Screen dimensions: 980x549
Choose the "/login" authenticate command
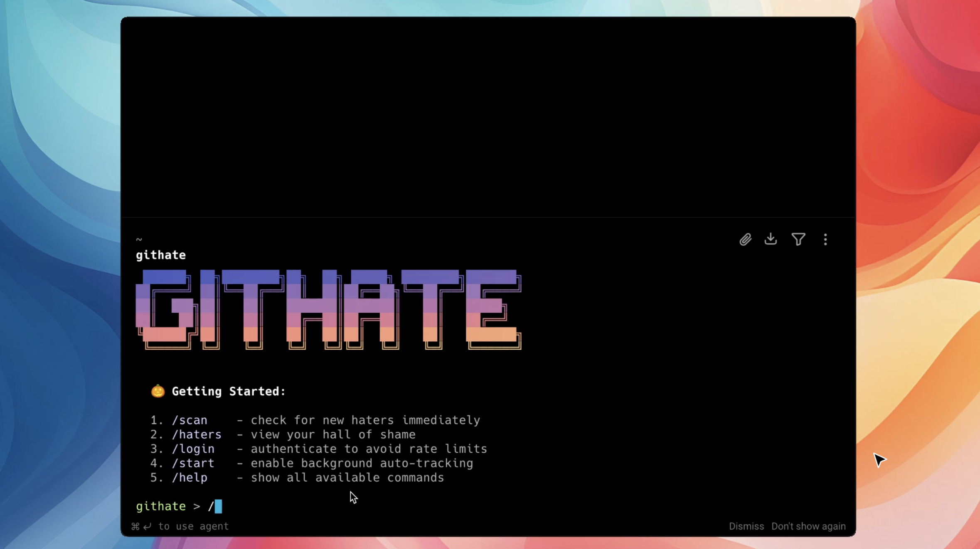(194, 449)
